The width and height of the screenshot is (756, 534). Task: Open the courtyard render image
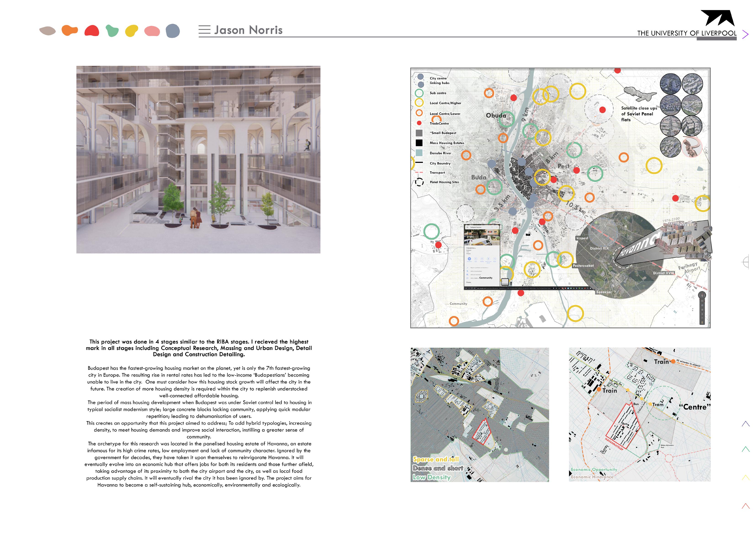(198, 160)
